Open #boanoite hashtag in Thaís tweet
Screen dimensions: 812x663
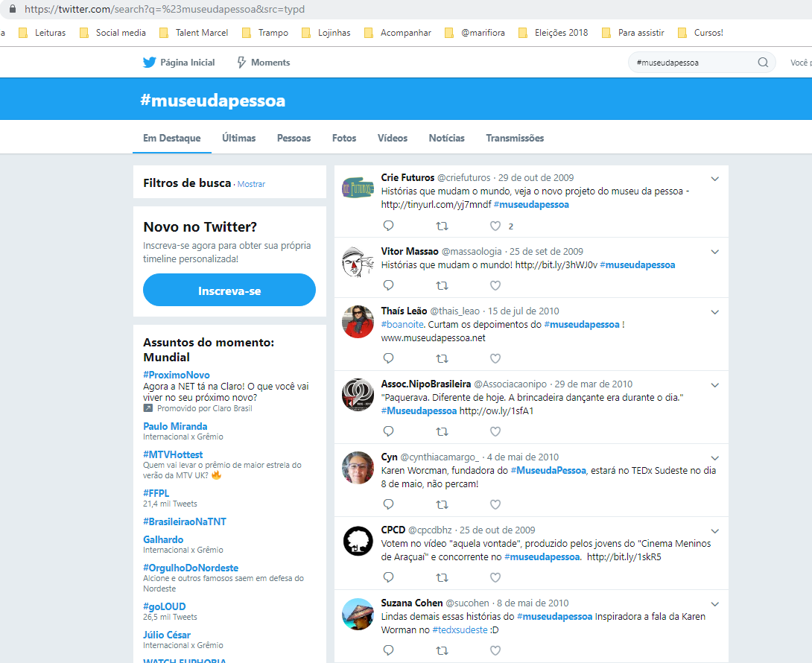coord(402,324)
